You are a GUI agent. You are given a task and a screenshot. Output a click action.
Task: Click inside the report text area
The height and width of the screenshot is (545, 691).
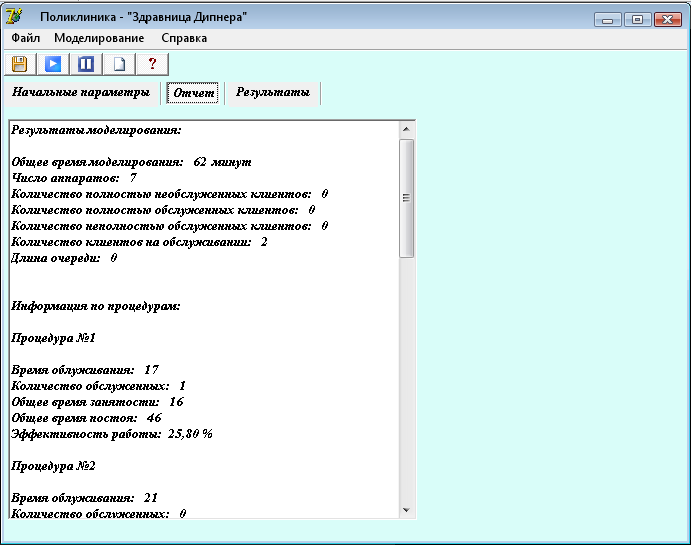(x=204, y=319)
